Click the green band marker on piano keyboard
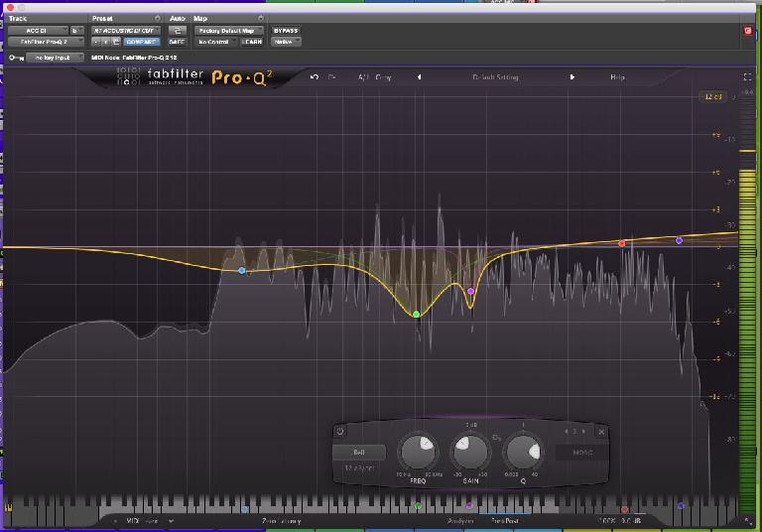762x532 pixels. click(x=418, y=506)
